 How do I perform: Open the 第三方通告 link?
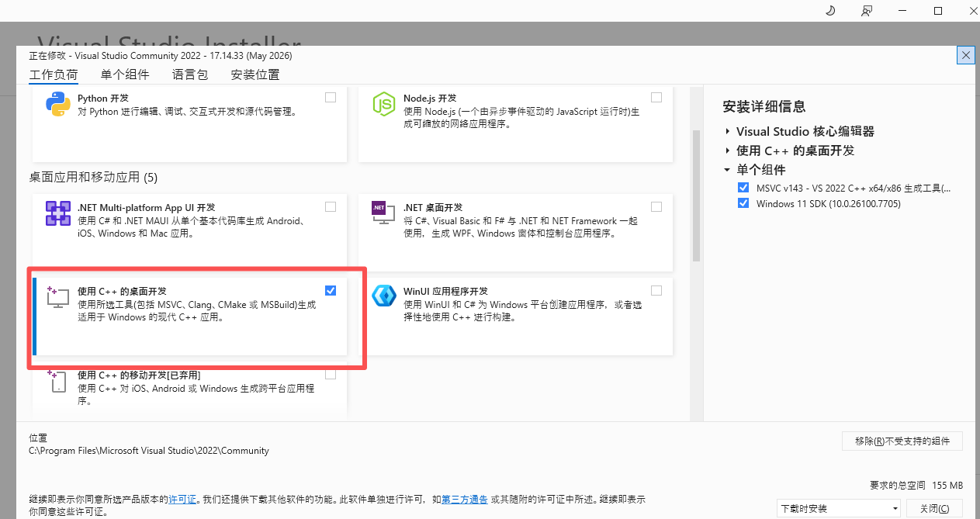tap(465, 499)
